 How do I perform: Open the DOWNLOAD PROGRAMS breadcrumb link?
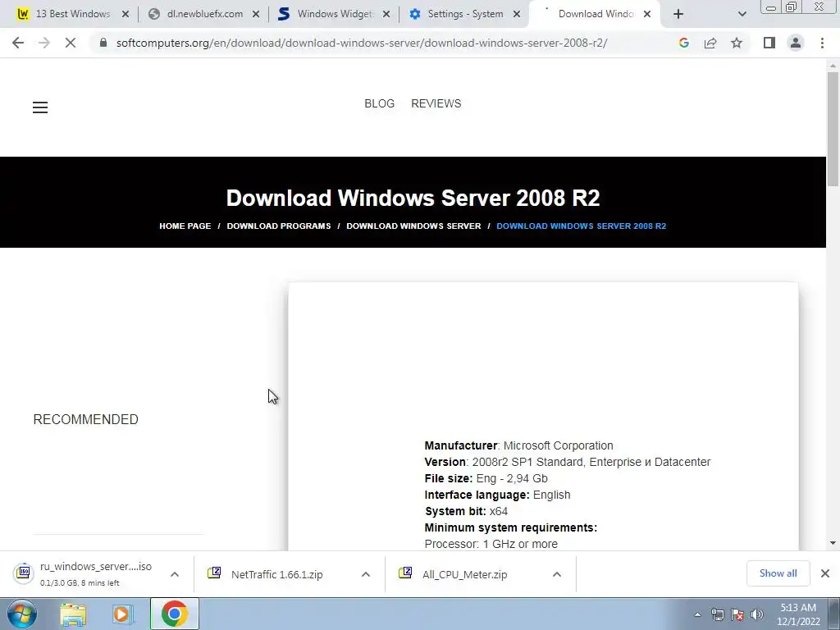279,226
